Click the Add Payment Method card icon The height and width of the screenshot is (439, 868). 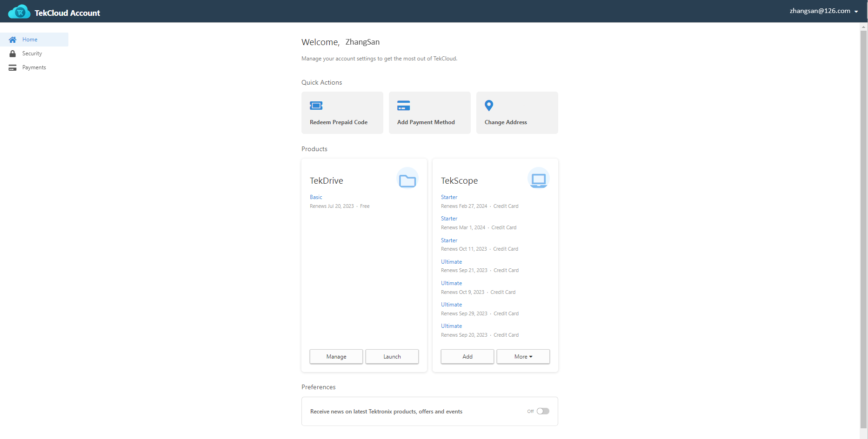(403, 106)
